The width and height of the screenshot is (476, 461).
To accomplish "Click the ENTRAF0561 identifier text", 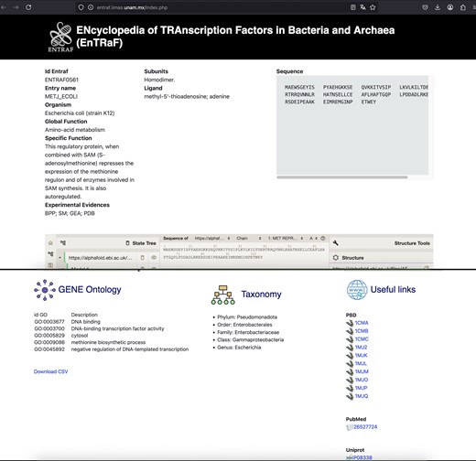I will point(61,80).
